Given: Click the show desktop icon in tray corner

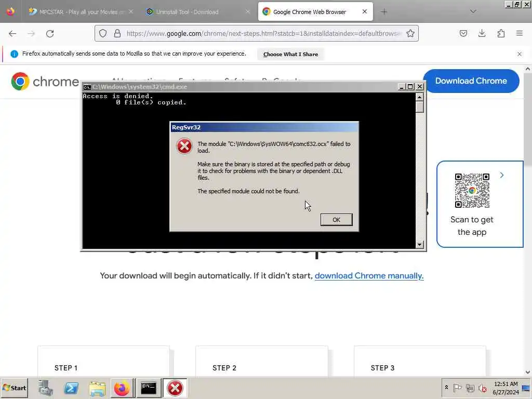Looking at the screenshot, I should point(526,388).
